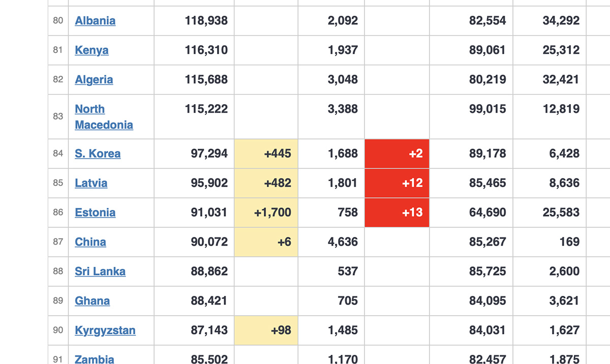The width and height of the screenshot is (610, 364).
Task: Select China's yellow +6 new cases cell
Action: [x=266, y=242]
